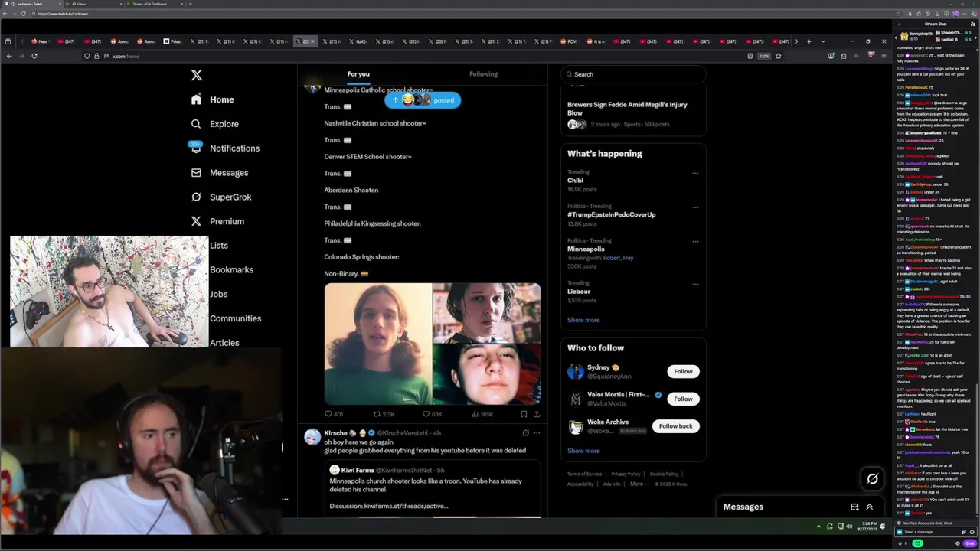Open more options for the Liebour trend

pos(695,284)
